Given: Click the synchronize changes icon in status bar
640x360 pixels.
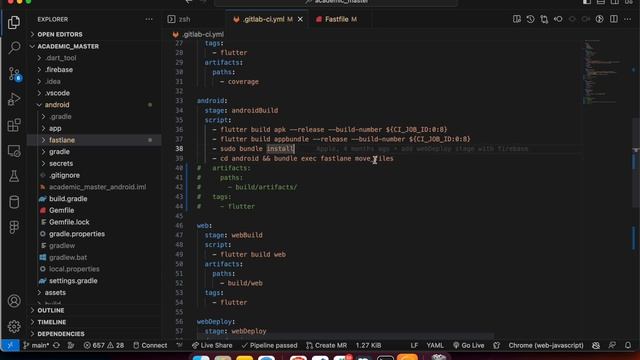Looking at the screenshot, I should 56,345.
